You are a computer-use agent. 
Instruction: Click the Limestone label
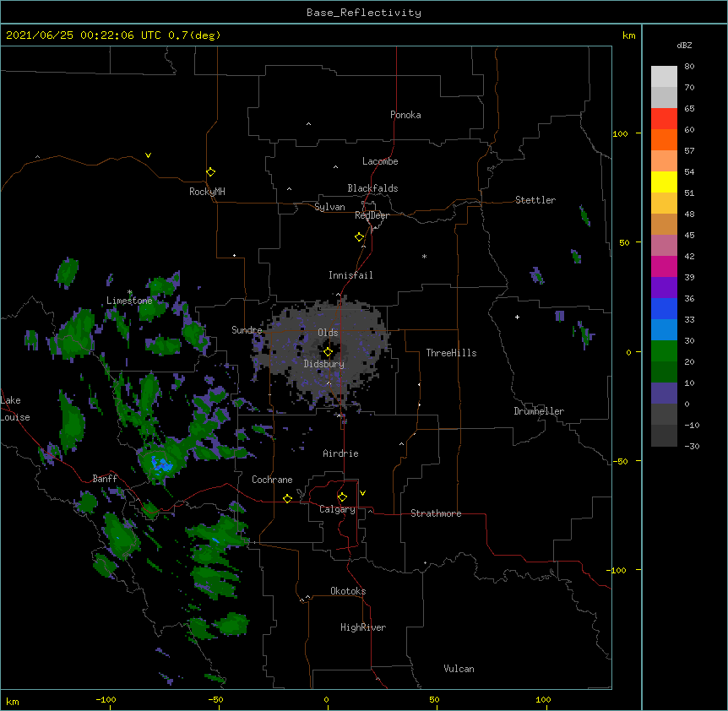[129, 301]
